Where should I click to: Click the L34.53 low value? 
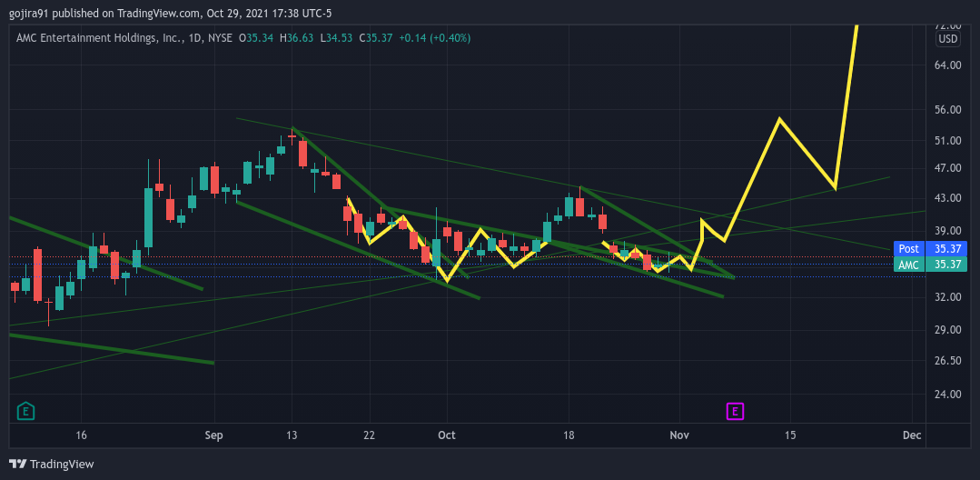(x=337, y=38)
